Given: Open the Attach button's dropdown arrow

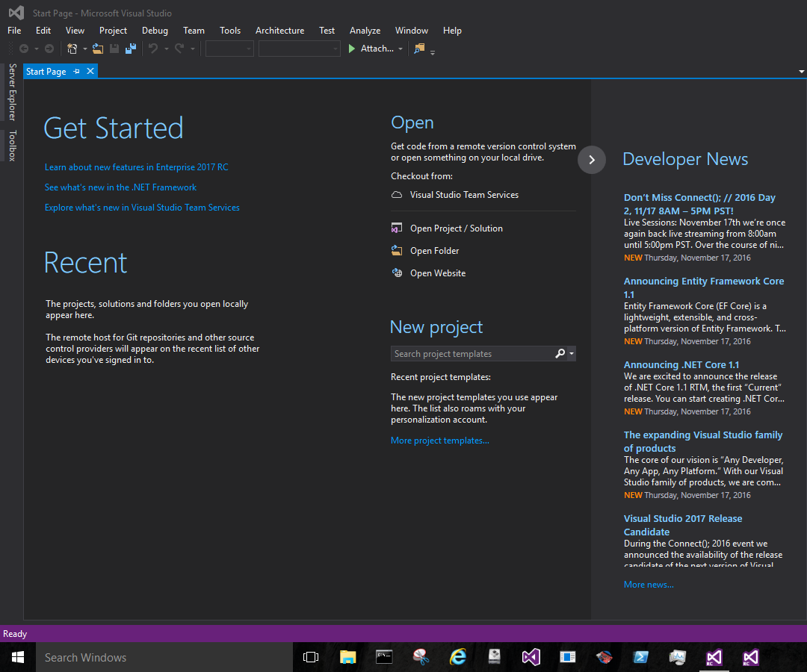Looking at the screenshot, I should [x=401, y=49].
